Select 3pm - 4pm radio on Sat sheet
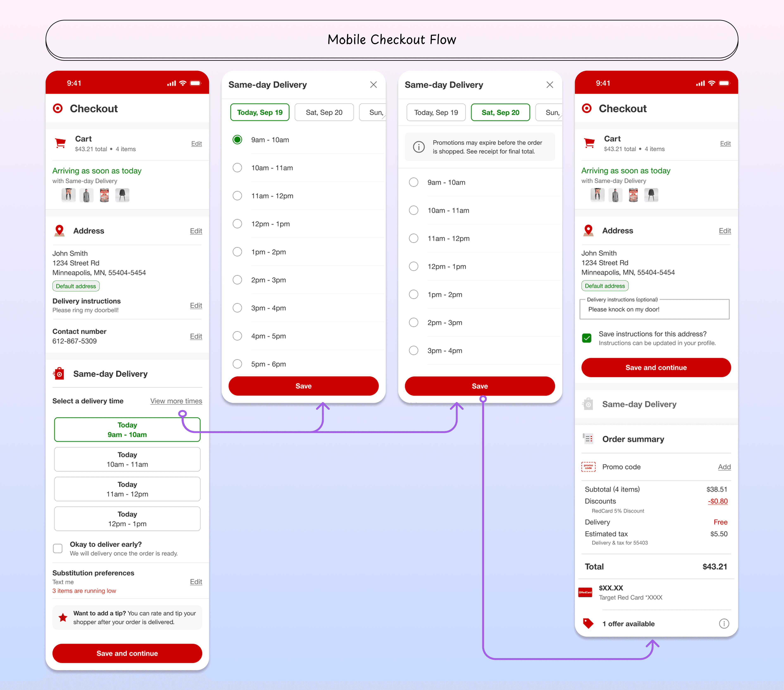 tap(413, 350)
